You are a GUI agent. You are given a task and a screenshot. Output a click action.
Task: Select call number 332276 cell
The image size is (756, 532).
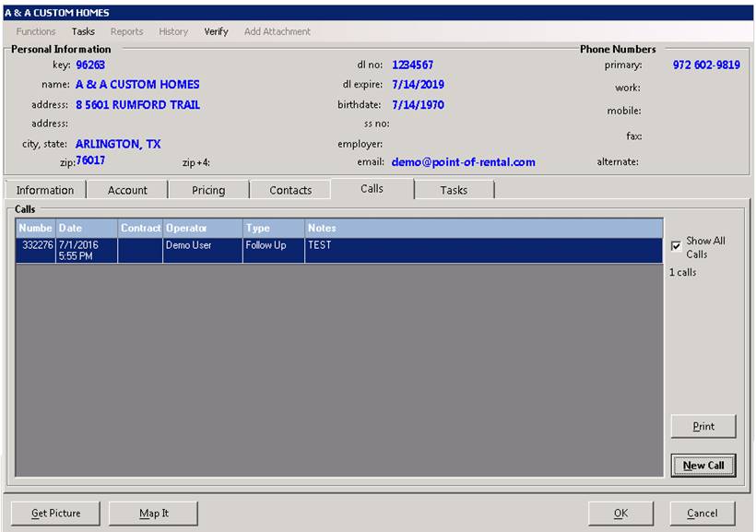click(x=36, y=250)
